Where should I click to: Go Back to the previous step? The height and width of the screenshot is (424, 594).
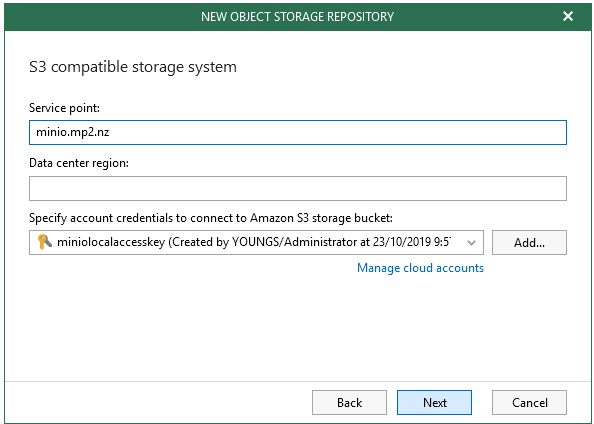(349, 402)
